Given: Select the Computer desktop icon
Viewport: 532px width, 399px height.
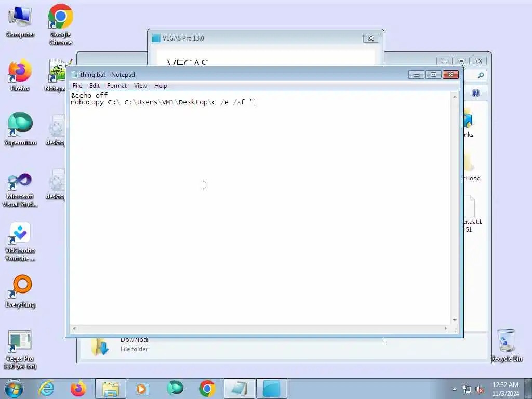Looking at the screenshot, I should pyautogui.click(x=20, y=22).
